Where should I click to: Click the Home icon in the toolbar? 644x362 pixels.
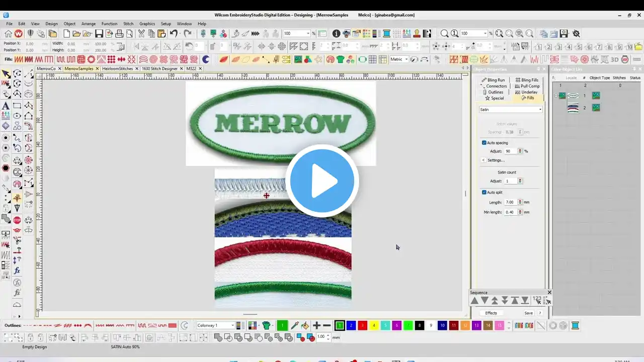tap(8, 34)
